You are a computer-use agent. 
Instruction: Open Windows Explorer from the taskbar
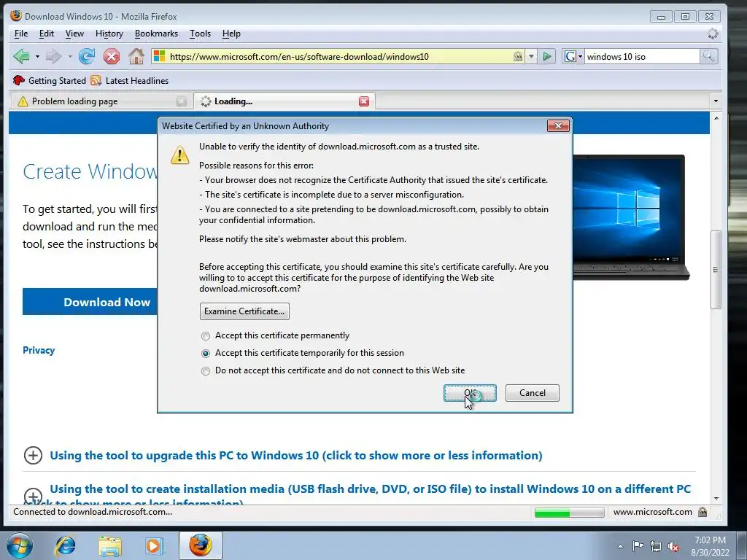110,545
